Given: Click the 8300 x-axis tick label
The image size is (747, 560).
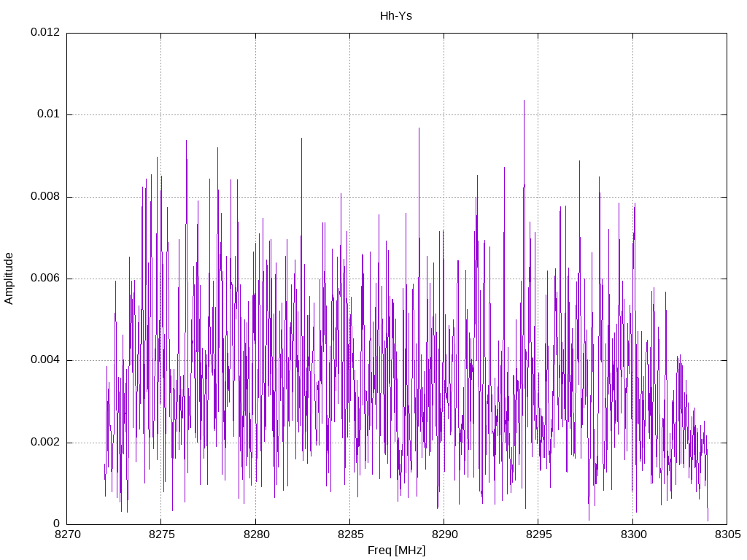Looking at the screenshot, I should 634,534.
